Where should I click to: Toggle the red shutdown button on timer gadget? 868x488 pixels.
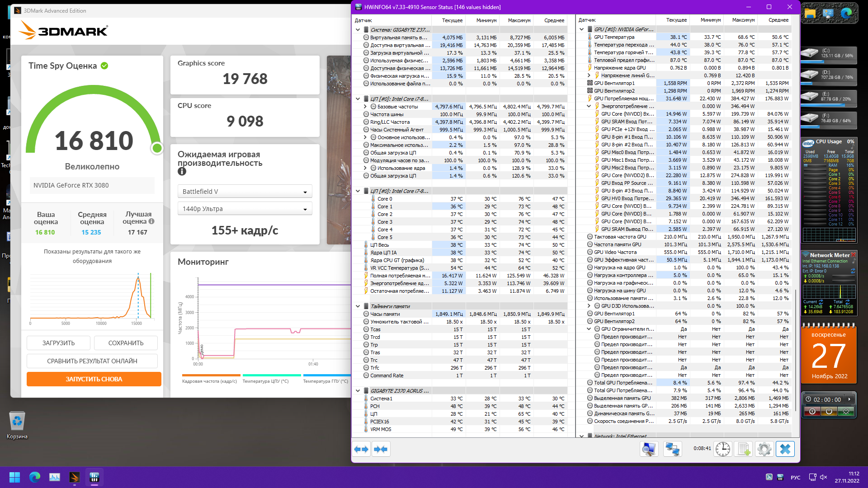click(812, 411)
